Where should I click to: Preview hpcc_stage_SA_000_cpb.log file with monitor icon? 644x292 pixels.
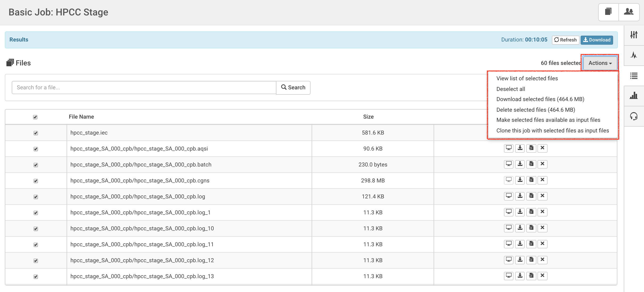point(509,196)
